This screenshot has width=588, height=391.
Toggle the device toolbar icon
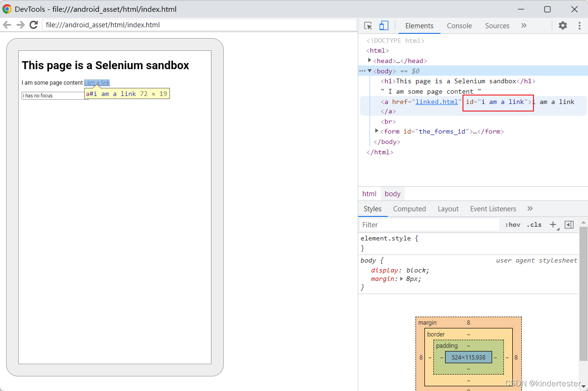point(384,26)
